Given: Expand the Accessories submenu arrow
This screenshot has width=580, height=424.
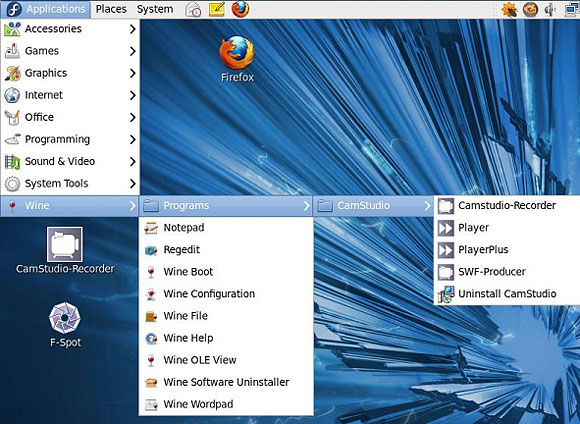Looking at the screenshot, I should (132, 29).
